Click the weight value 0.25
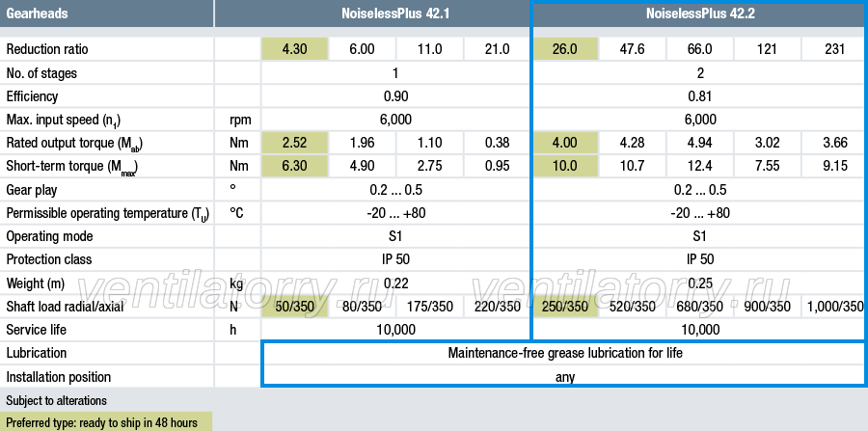Screen dimensions: 868x431 (x=700, y=283)
